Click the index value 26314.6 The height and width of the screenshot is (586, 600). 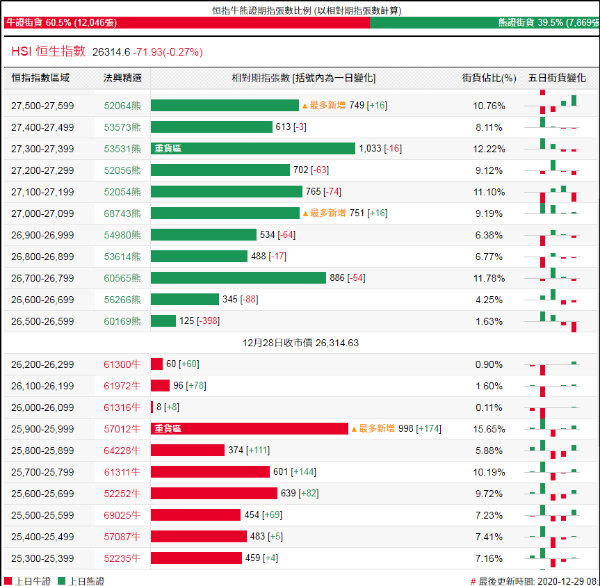(111, 52)
